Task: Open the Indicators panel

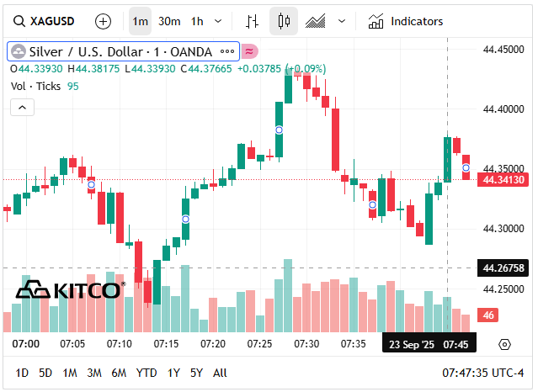Action: tap(407, 21)
